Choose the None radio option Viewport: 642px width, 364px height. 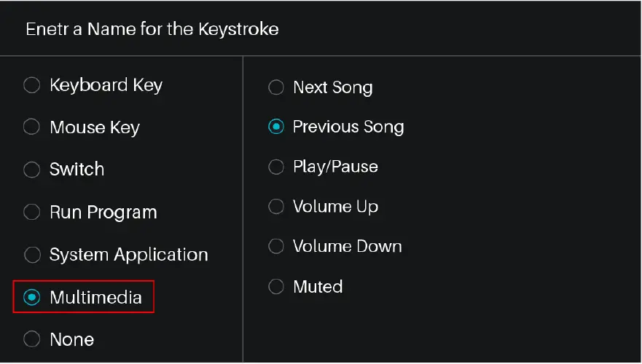point(31,339)
